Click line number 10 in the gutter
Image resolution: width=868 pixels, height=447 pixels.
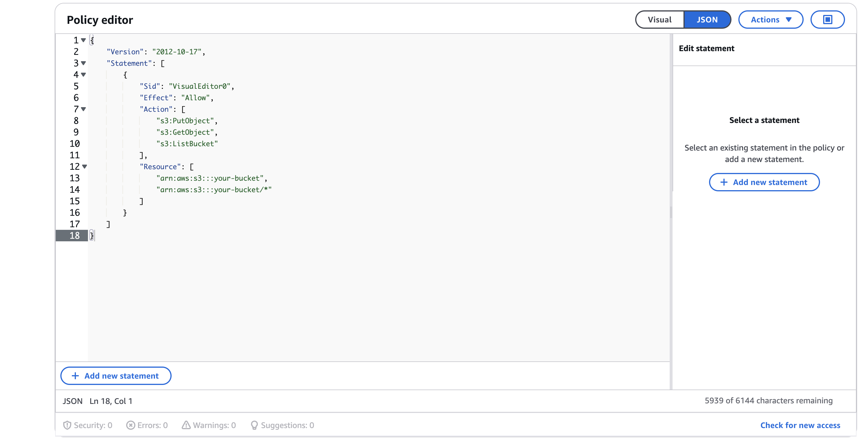[74, 144]
